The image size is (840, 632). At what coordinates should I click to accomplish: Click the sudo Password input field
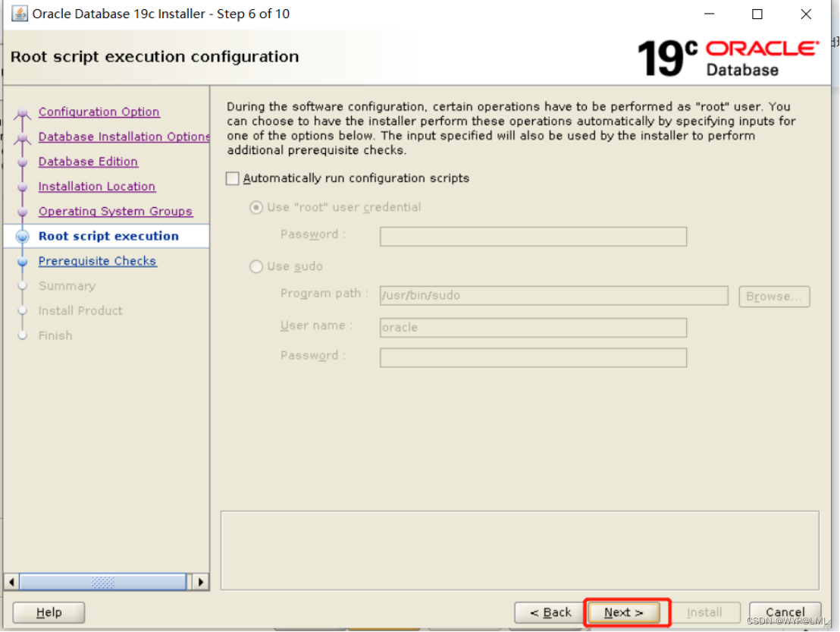pos(533,357)
